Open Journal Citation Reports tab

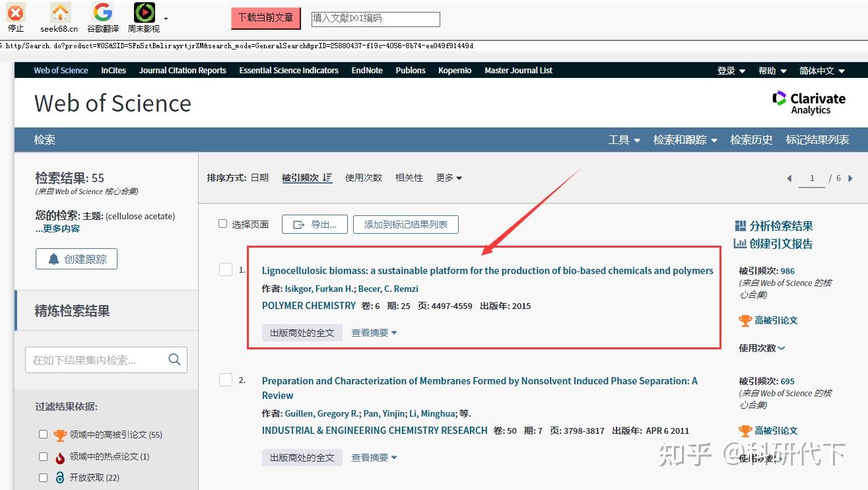tap(183, 71)
